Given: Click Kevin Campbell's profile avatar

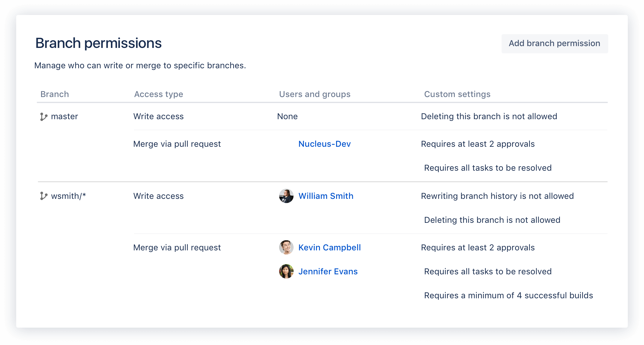Looking at the screenshot, I should click(286, 248).
